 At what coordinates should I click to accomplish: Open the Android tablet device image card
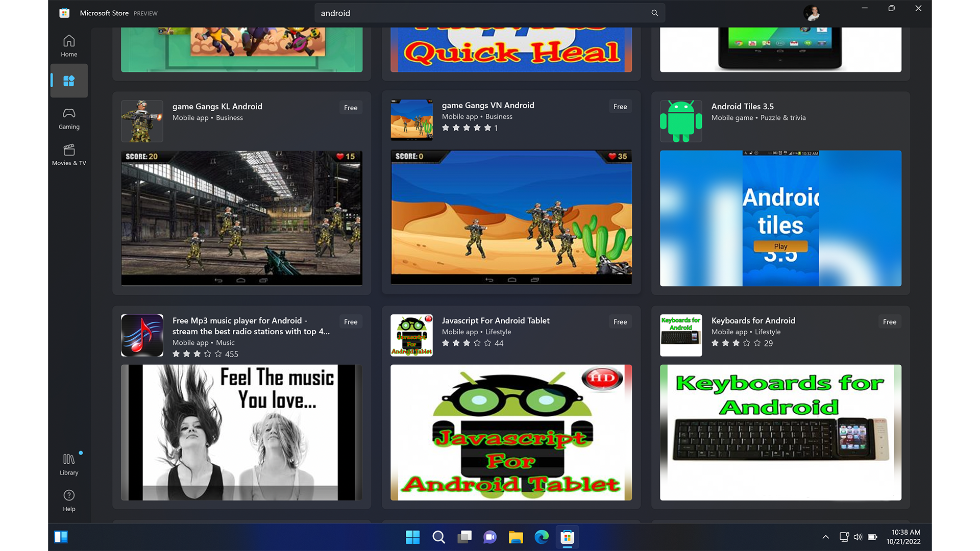coord(780,49)
